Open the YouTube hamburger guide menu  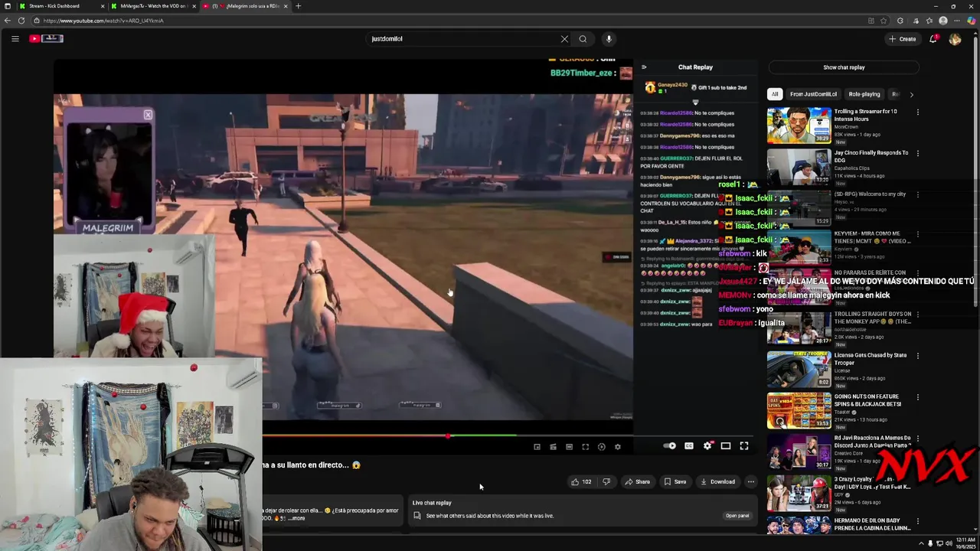(15, 38)
